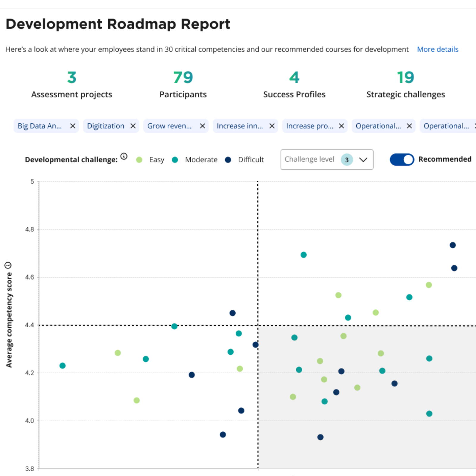Viewport: 476px width, 476px height.
Task: Remove the Big Data An... filter chip
Action: [73, 126]
